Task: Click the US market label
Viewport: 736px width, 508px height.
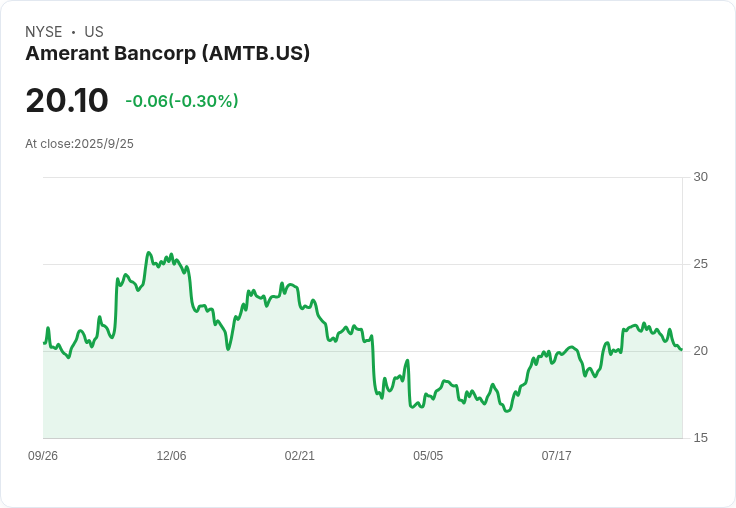Action: tap(94, 32)
